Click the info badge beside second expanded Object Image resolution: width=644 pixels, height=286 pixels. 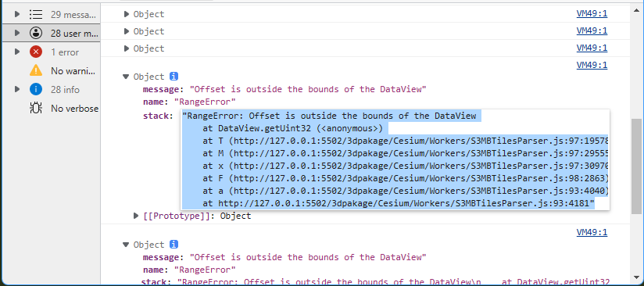(x=174, y=245)
